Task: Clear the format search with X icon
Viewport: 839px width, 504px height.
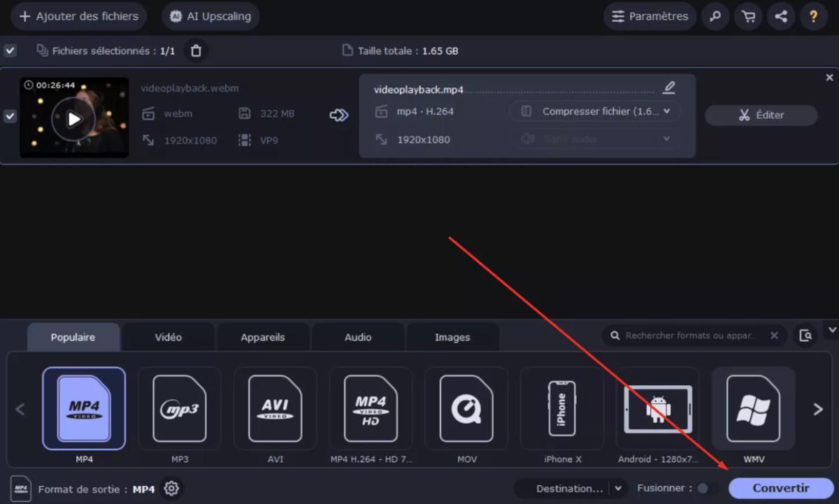Action: click(x=774, y=336)
